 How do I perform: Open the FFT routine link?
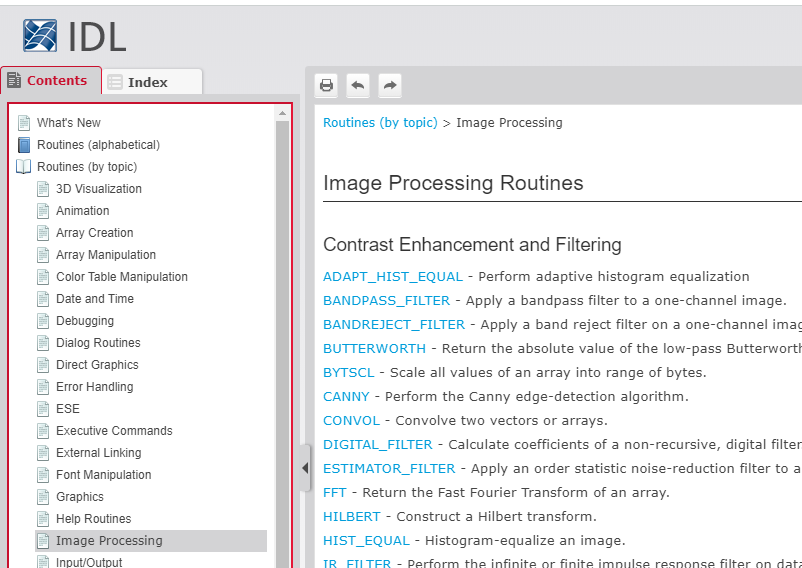(x=335, y=493)
